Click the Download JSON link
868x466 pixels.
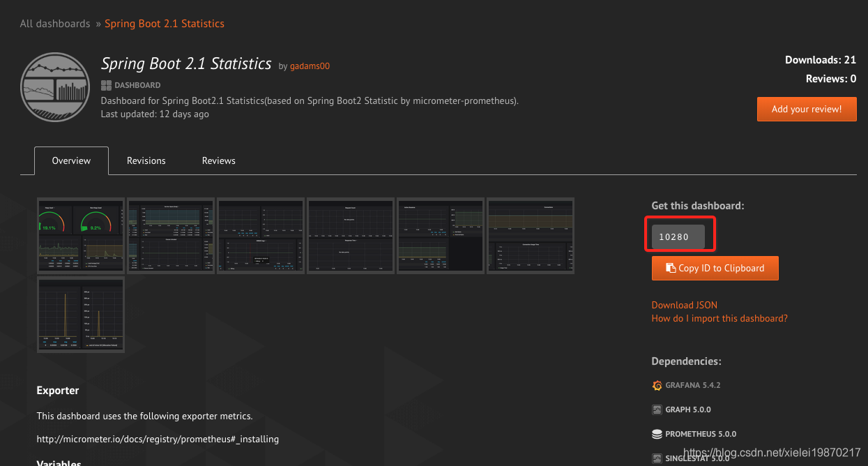684,305
